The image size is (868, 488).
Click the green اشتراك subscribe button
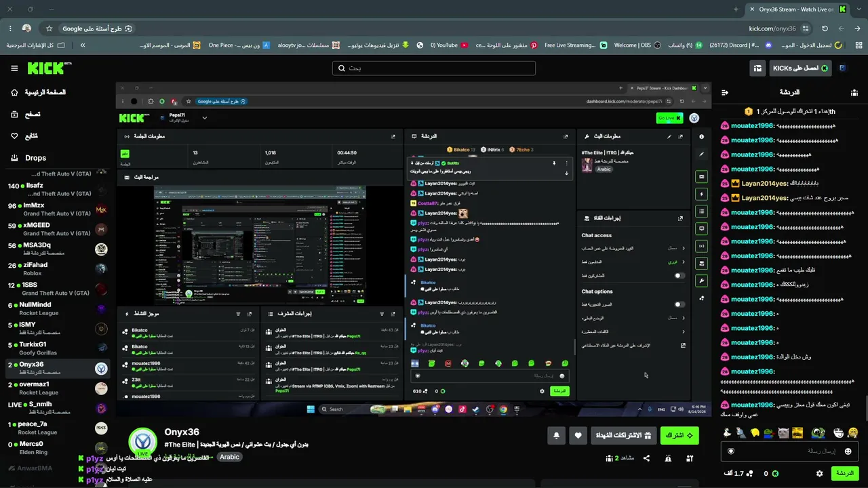click(x=679, y=435)
